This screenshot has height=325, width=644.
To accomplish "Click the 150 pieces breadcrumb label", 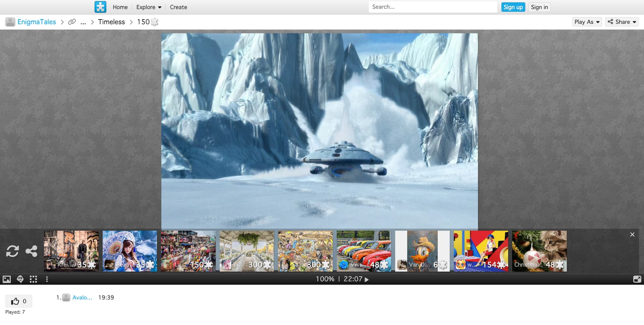I will [x=148, y=22].
